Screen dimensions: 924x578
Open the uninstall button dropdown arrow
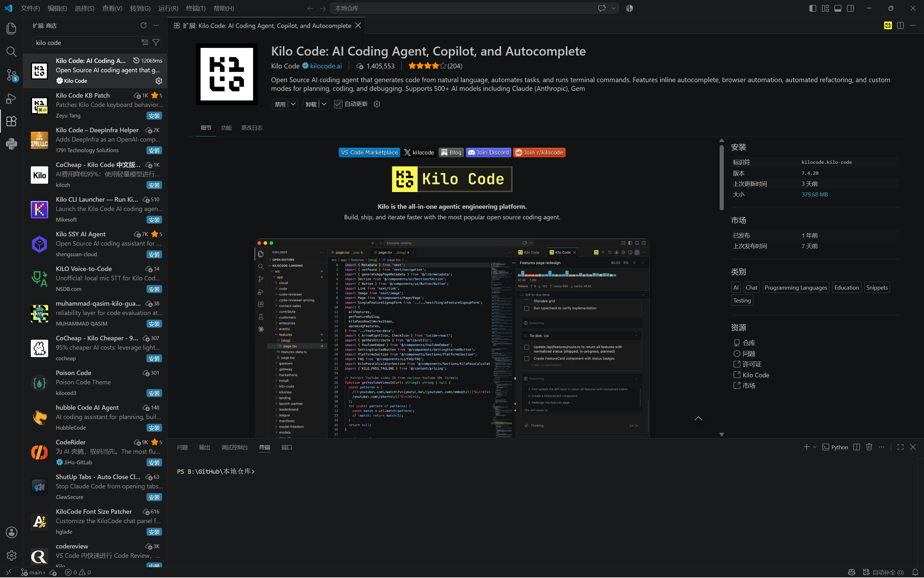click(324, 104)
